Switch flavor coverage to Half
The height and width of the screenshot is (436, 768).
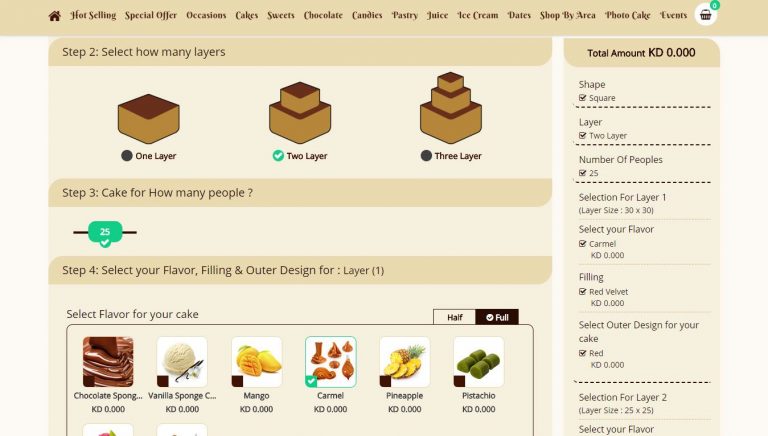pos(455,317)
